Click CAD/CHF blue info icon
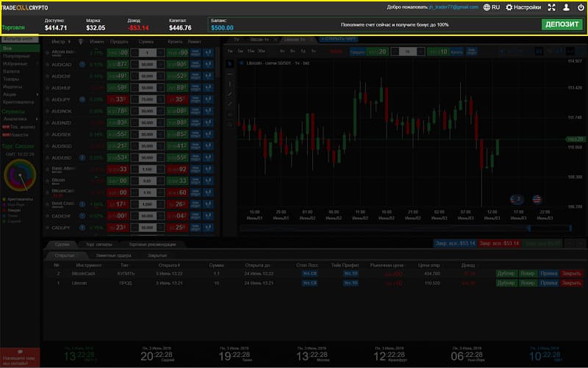Image resolution: width=588 pixels, height=368 pixels. click(x=82, y=216)
